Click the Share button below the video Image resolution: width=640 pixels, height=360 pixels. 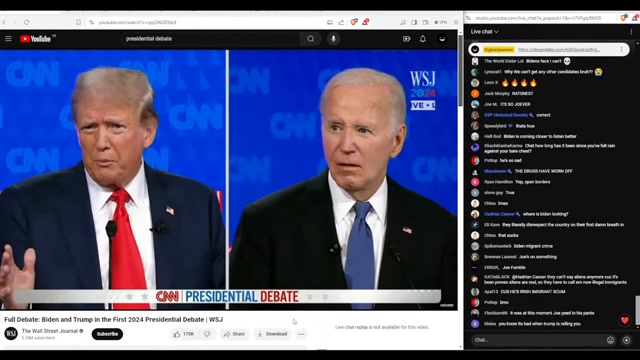pyautogui.click(x=234, y=334)
